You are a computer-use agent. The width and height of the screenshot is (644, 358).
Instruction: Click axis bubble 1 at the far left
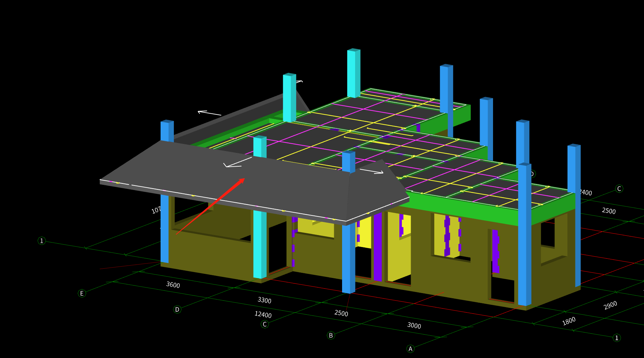pos(42,240)
